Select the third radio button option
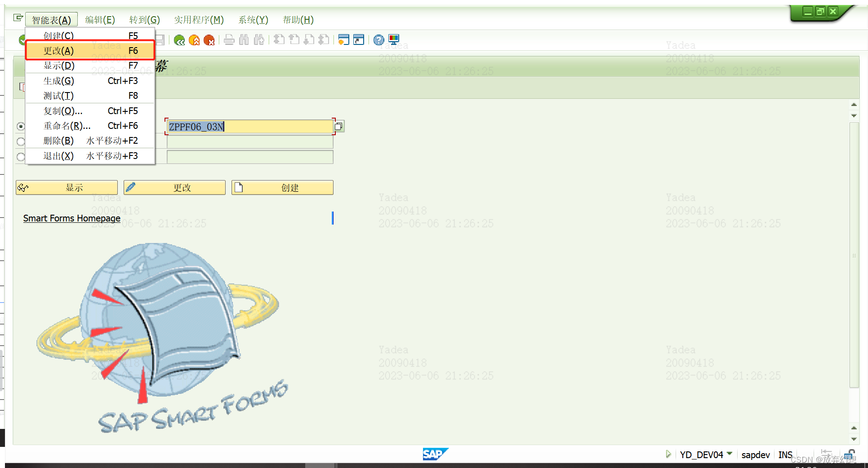868x468 pixels. [21, 157]
